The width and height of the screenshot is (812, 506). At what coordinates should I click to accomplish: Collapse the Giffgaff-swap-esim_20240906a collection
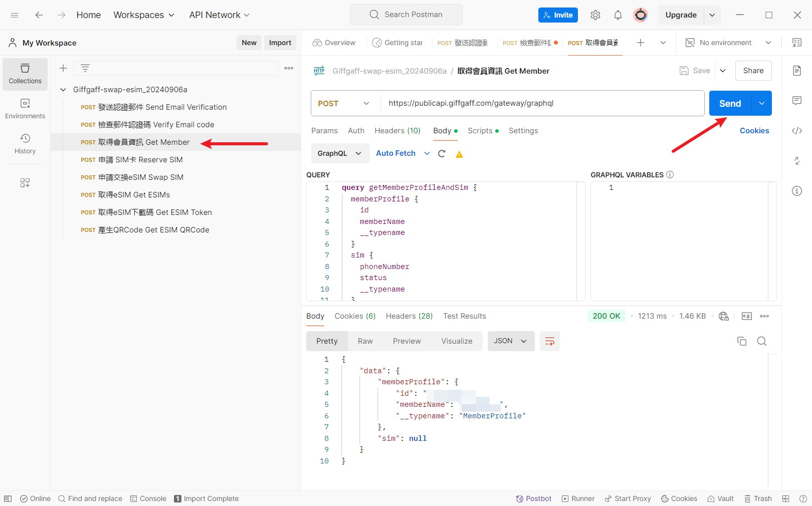coord(63,90)
